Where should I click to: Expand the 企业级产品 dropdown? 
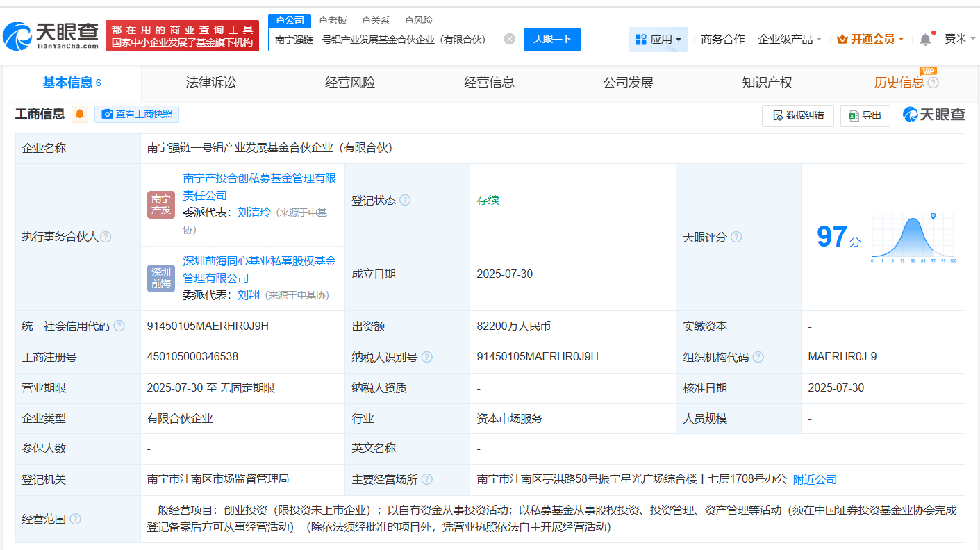point(790,40)
